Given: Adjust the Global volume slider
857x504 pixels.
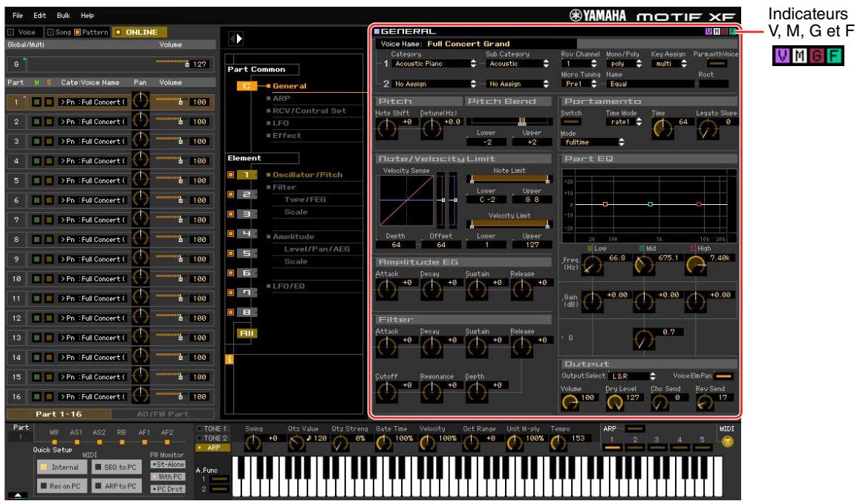Looking at the screenshot, I should [x=171, y=63].
